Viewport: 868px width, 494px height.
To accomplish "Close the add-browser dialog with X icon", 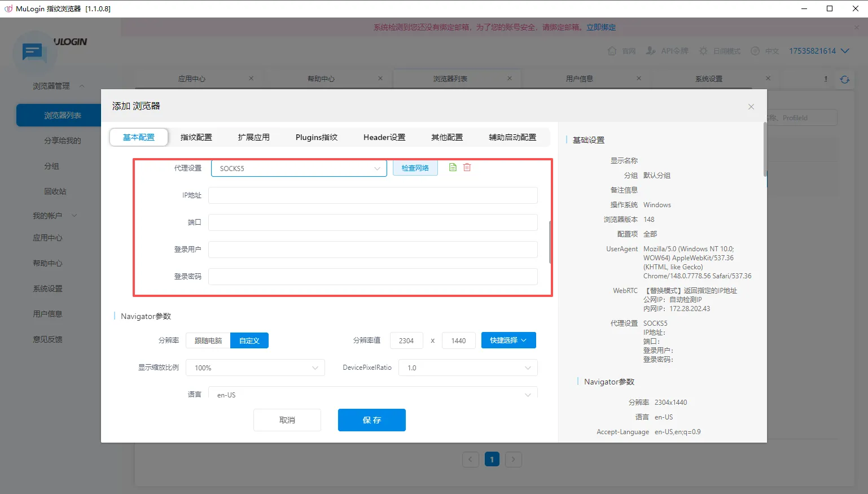I will (x=751, y=107).
